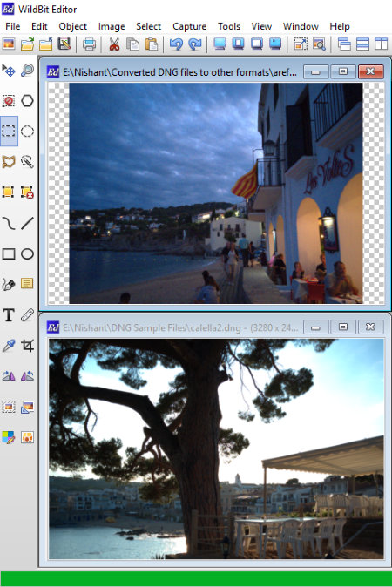Minimize the Converted DNG files child window
The image size is (392, 587).
(315, 72)
